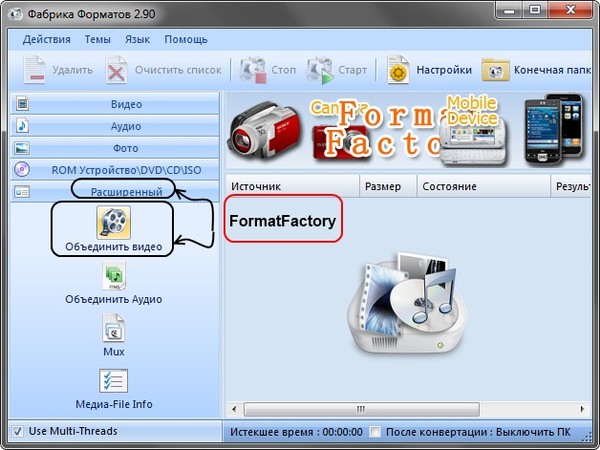Click the Объединить видео label
The width and height of the screenshot is (600, 450).
click(114, 247)
